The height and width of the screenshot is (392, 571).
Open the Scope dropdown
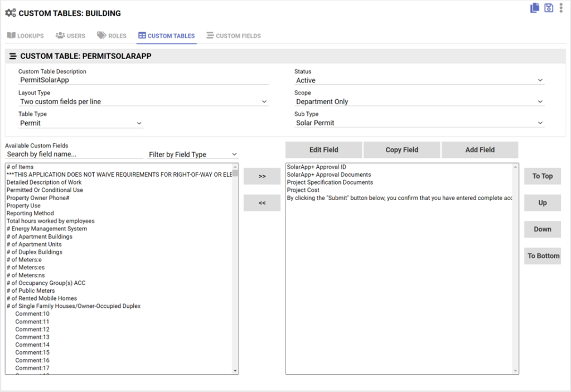(539, 101)
